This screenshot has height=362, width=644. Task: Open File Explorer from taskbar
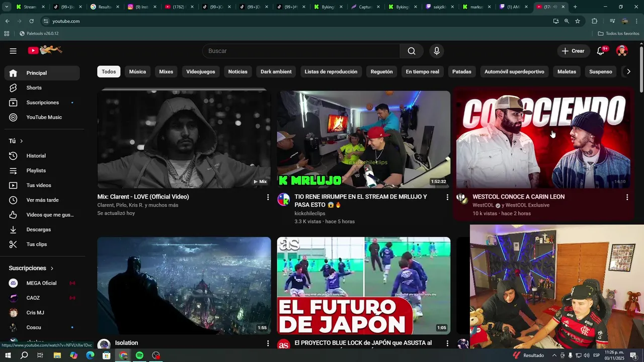(x=57, y=355)
